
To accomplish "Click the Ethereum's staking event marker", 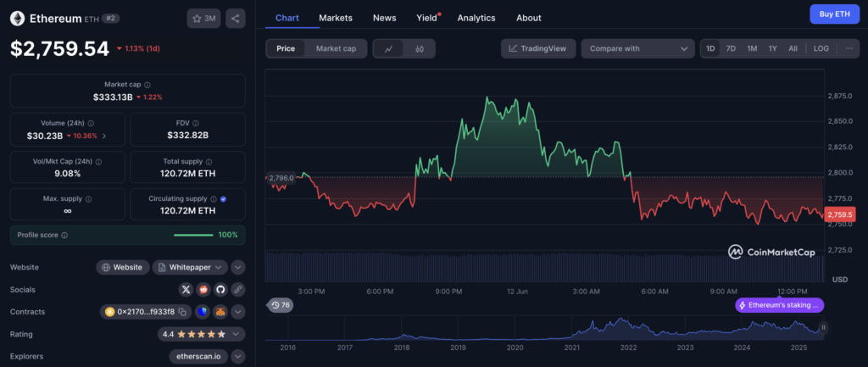I will coord(780,305).
